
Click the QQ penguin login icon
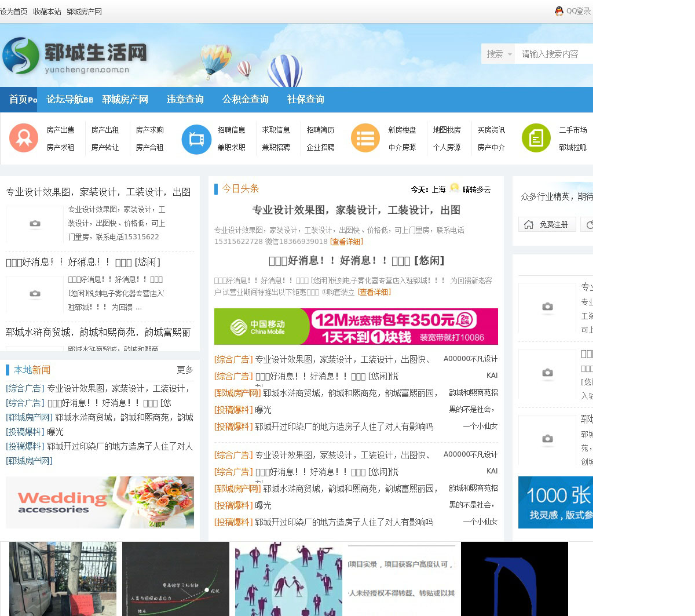(x=559, y=11)
